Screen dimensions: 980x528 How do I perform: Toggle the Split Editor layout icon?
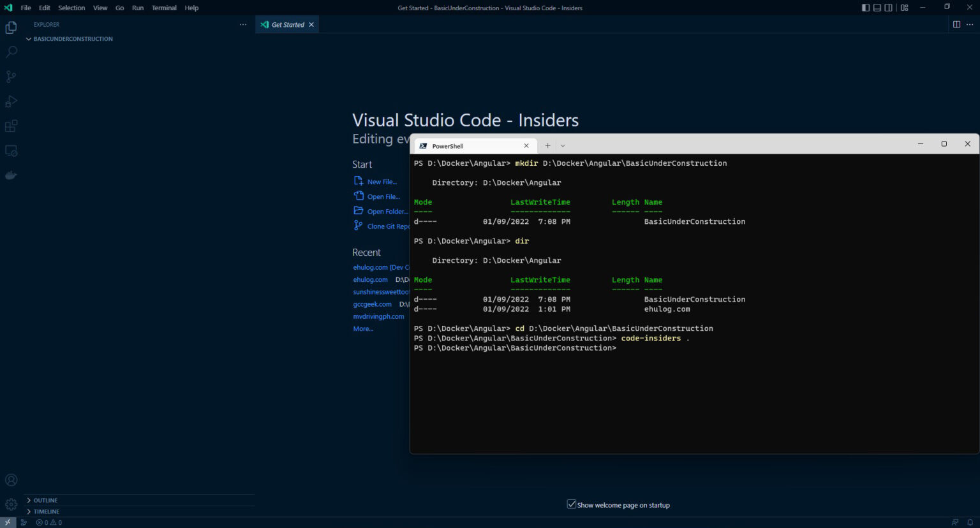[956, 24]
